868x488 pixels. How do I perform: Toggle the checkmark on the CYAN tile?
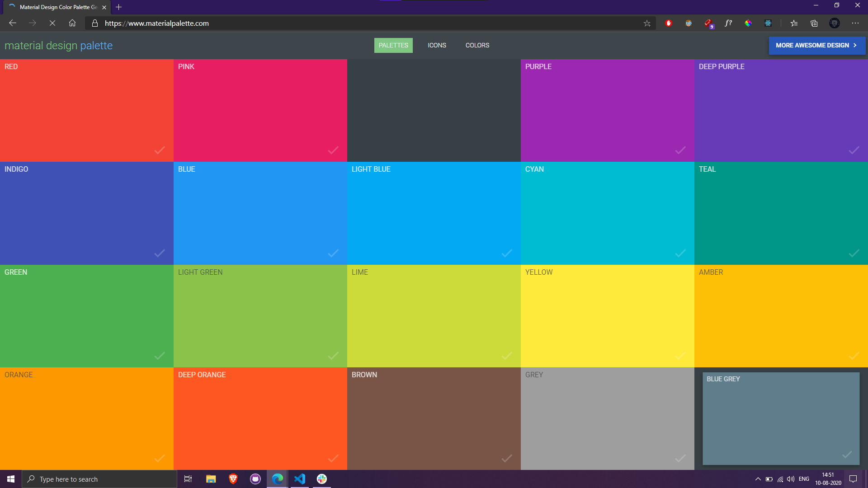click(x=680, y=253)
